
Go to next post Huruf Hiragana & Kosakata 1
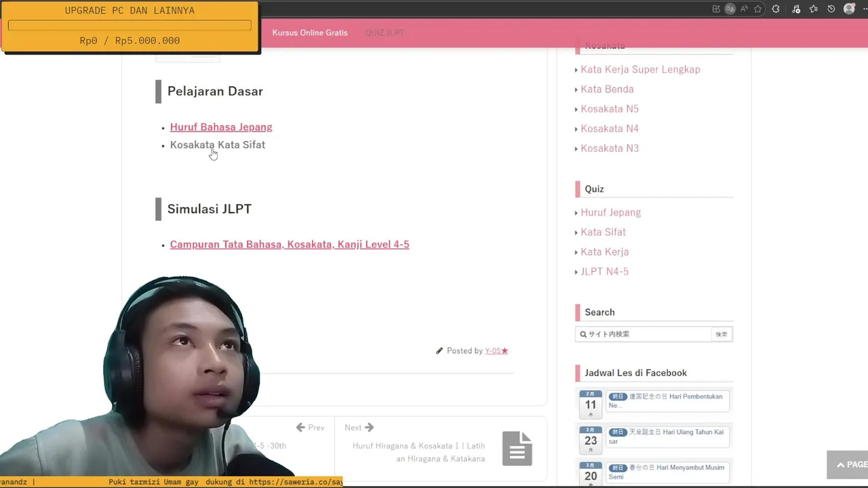(x=418, y=452)
